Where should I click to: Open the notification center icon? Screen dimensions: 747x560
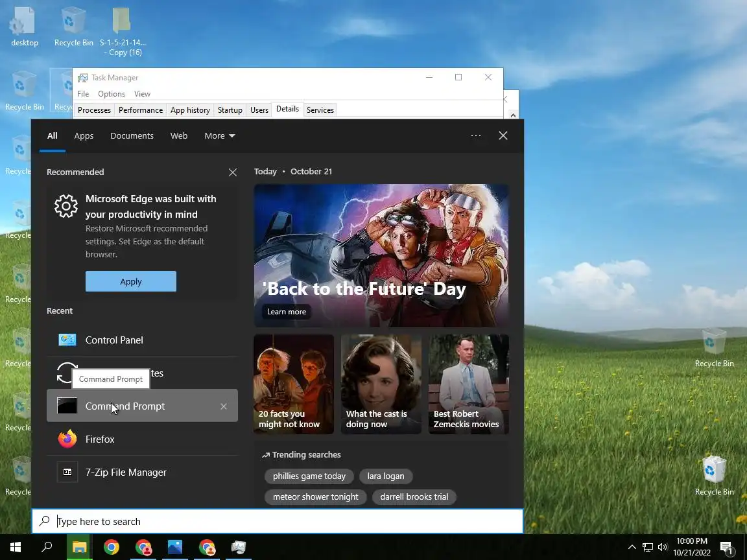[727, 548]
